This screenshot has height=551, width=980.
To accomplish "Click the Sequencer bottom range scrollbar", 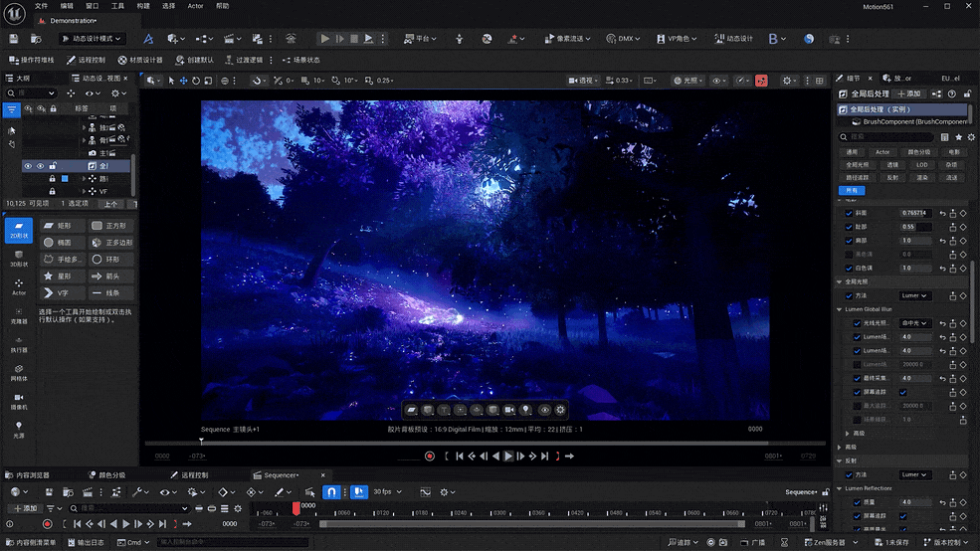I will click(x=532, y=524).
